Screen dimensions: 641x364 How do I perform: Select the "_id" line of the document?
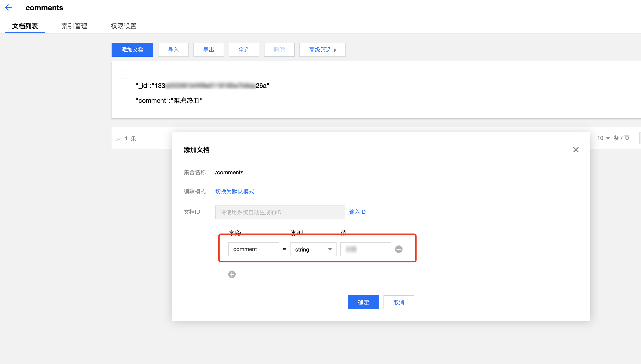tap(202, 86)
